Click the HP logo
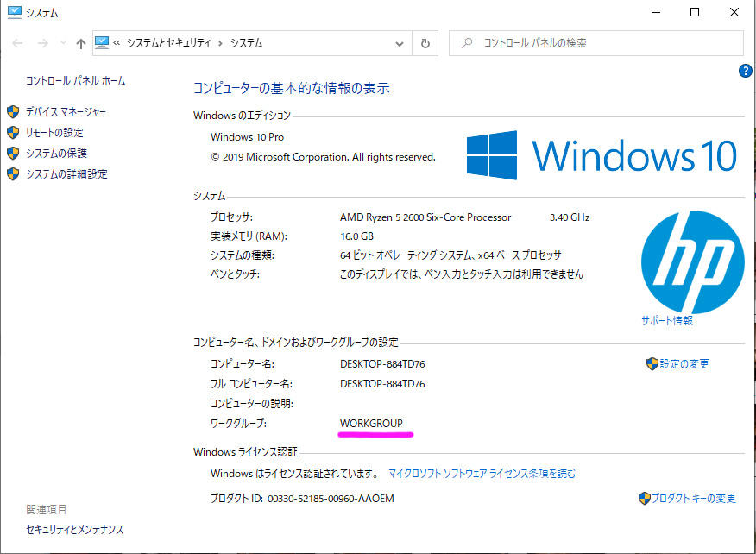 pyautogui.click(x=692, y=261)
